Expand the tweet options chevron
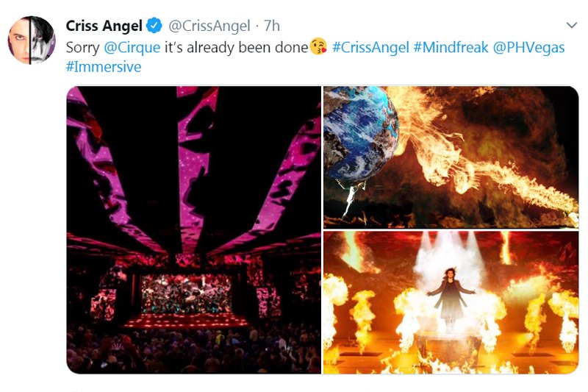588x392 pixels. coord(572,26)
